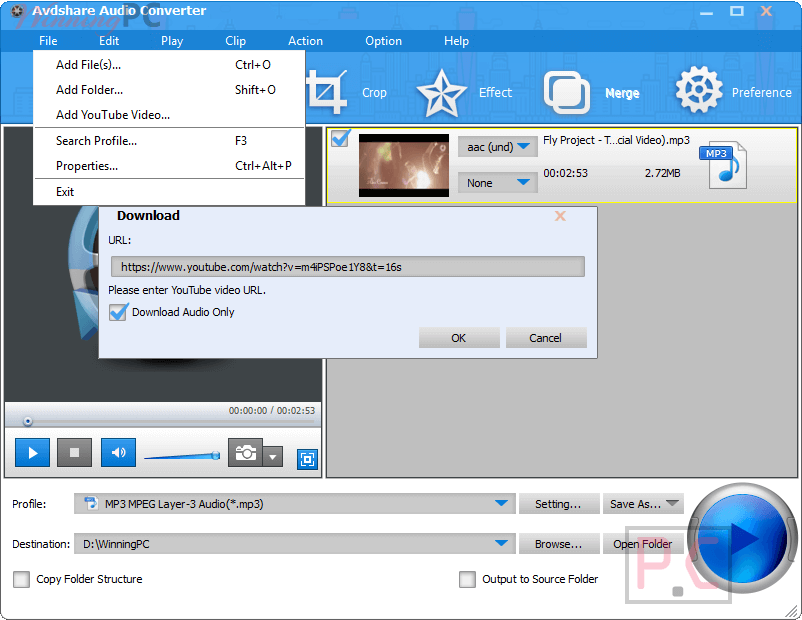Click the Merge overlapping squares icon
This screenshot has width=802, height=620.
pos(566,93)
